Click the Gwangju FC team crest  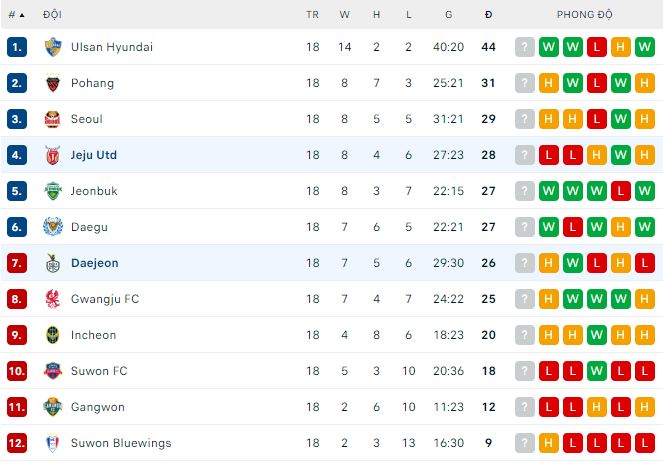click(53, 299)
